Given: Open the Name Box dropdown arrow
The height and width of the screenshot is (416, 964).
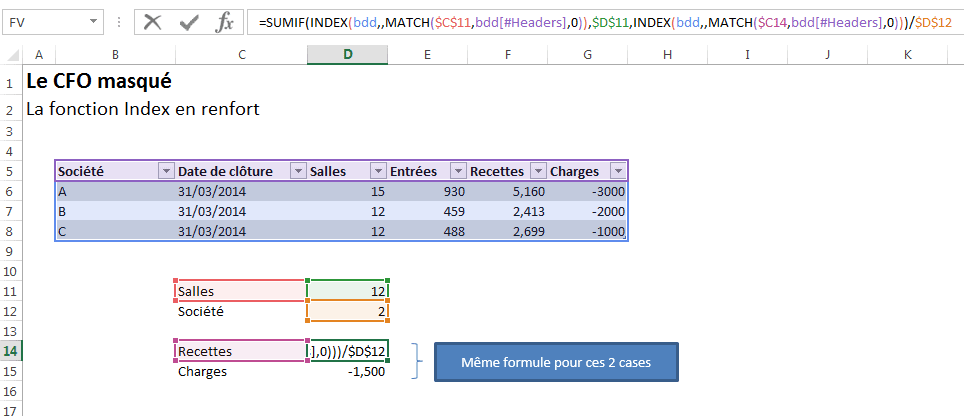Looking at the screenshot, I should coord(93,22).
